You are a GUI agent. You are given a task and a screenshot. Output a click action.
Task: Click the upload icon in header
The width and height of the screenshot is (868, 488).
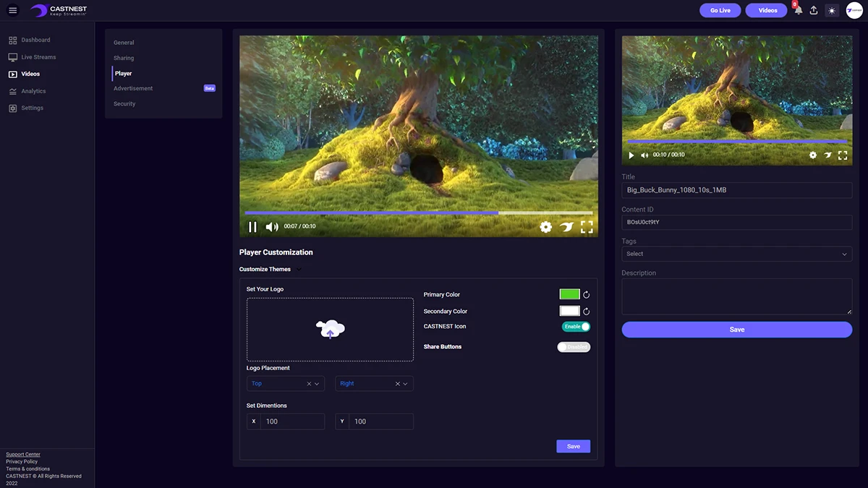[814, 11]
